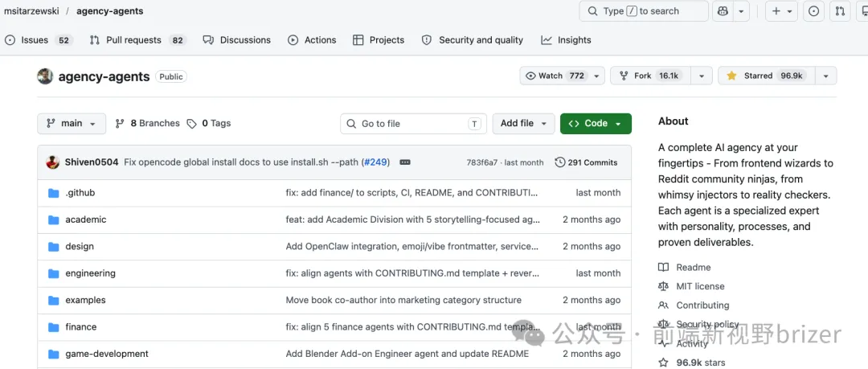This screenshot has height=369, width=868.
Task: Expand the Fork options dropdown arrow
Action: point(702,76)
